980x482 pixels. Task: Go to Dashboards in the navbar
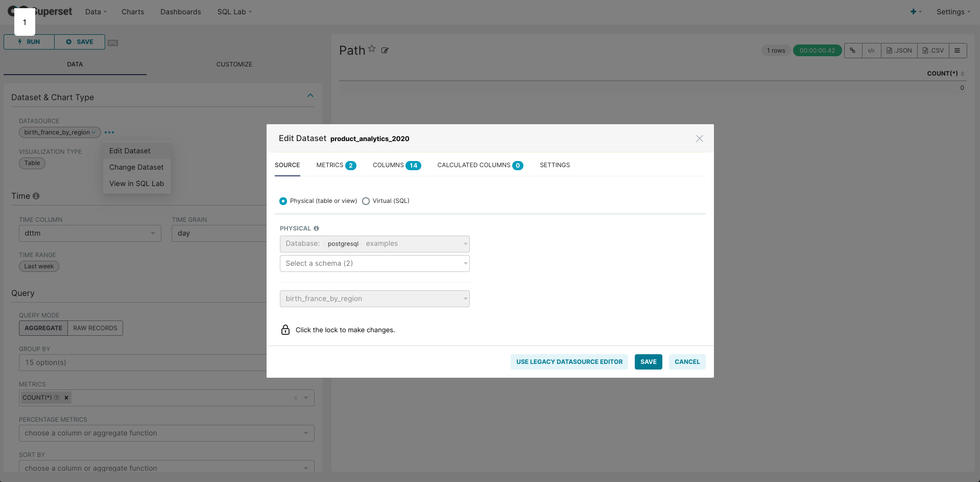[x=181, y=12]
